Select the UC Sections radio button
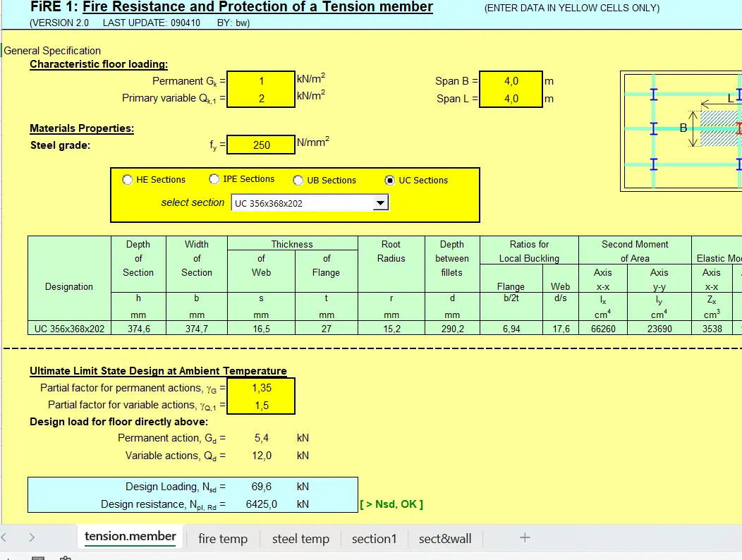742x560 pixels. (389, 180)
